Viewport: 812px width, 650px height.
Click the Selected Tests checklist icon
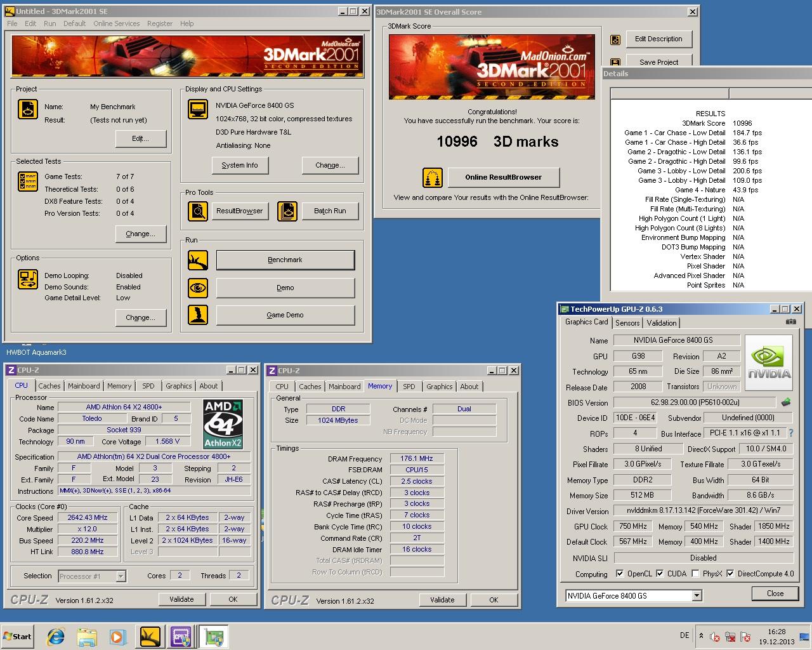click(28, 182)
